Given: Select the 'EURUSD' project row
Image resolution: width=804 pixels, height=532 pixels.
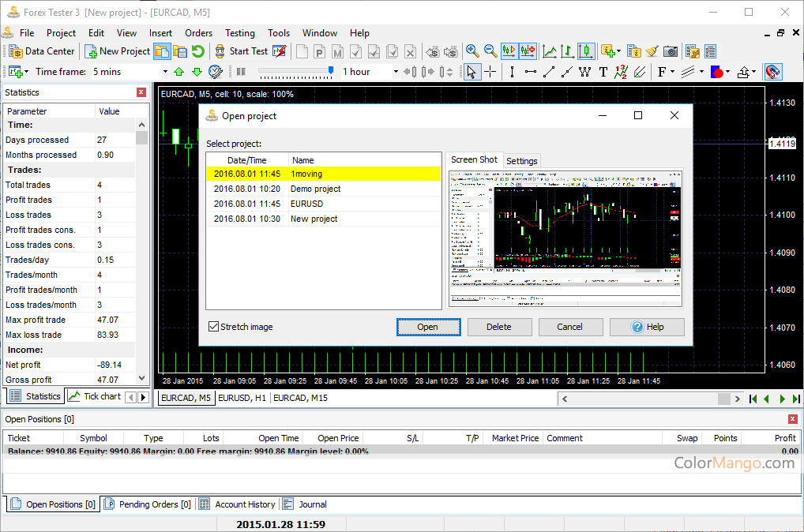Looking at the screenshot, I should coord(324,204).
